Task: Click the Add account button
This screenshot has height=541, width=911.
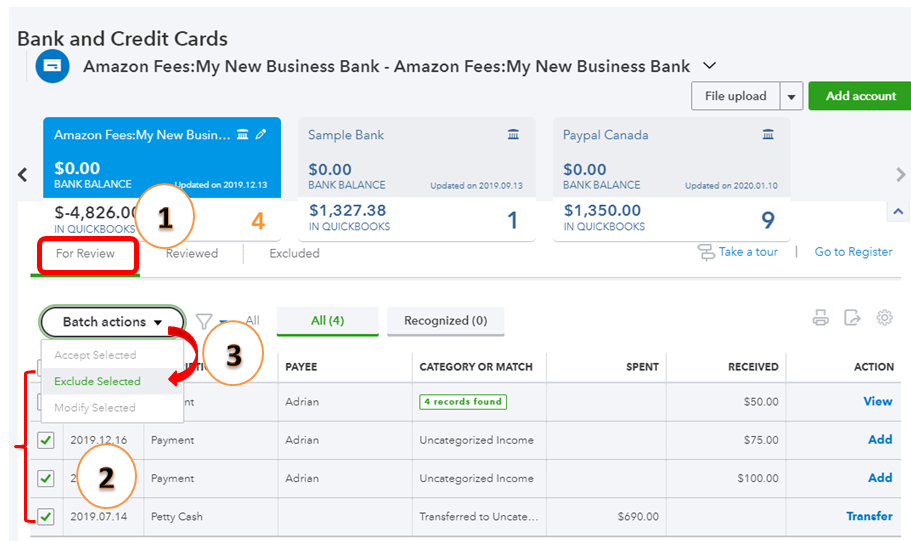Action: [860, 96]
